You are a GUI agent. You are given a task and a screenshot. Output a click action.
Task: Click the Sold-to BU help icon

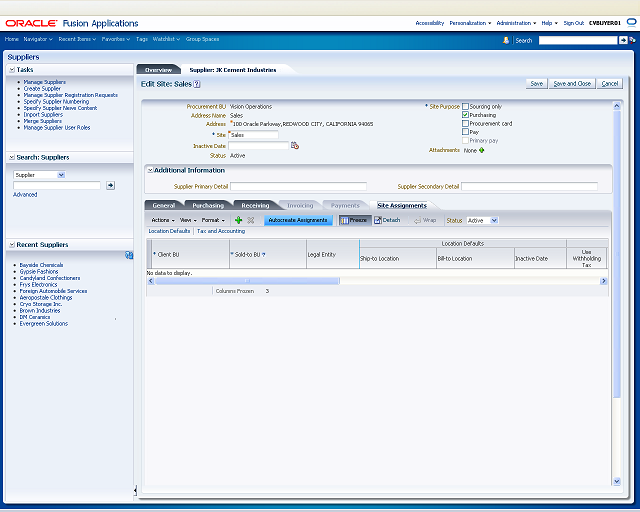click(264, 254)
